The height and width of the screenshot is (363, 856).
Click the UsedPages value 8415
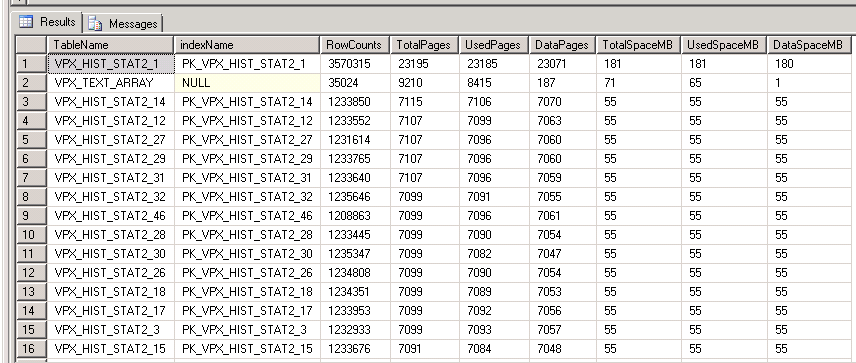(x=494, y=83)
